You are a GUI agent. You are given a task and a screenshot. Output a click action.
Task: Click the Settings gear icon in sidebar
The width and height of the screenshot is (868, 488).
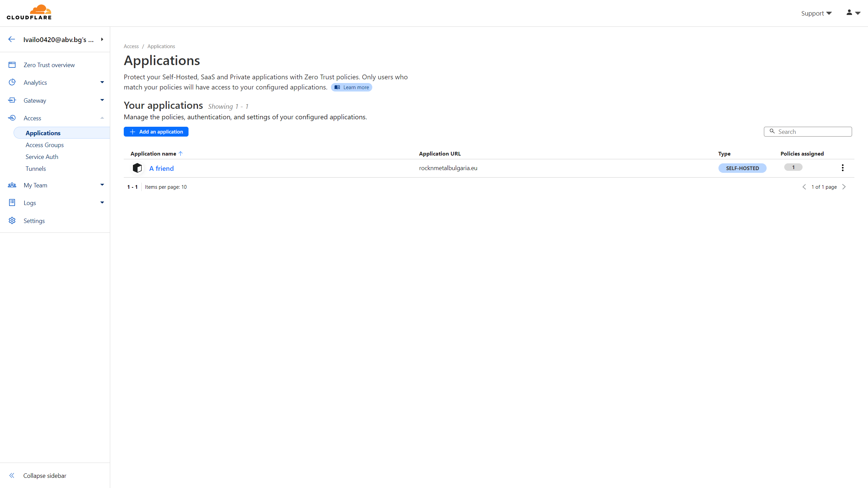point(12,221)
